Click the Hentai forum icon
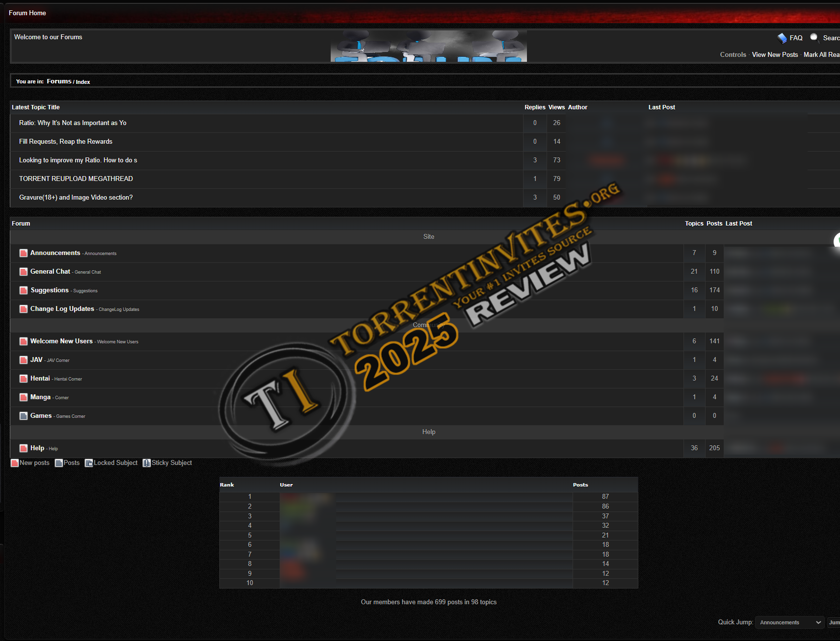Screen dimensions: 840x641 [23, 379]
